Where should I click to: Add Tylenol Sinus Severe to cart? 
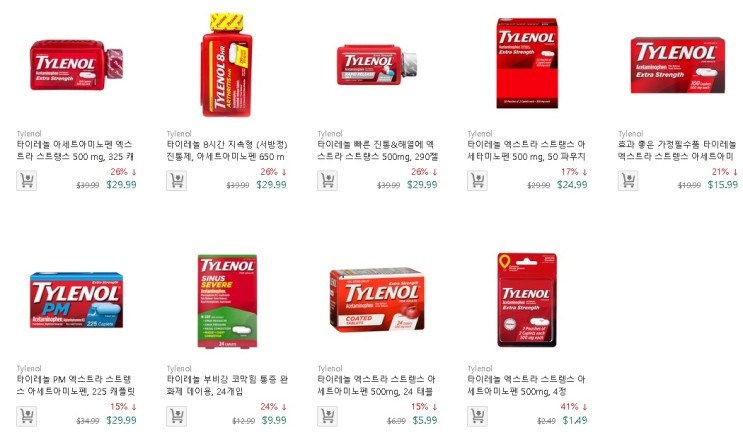click(177, 416)
